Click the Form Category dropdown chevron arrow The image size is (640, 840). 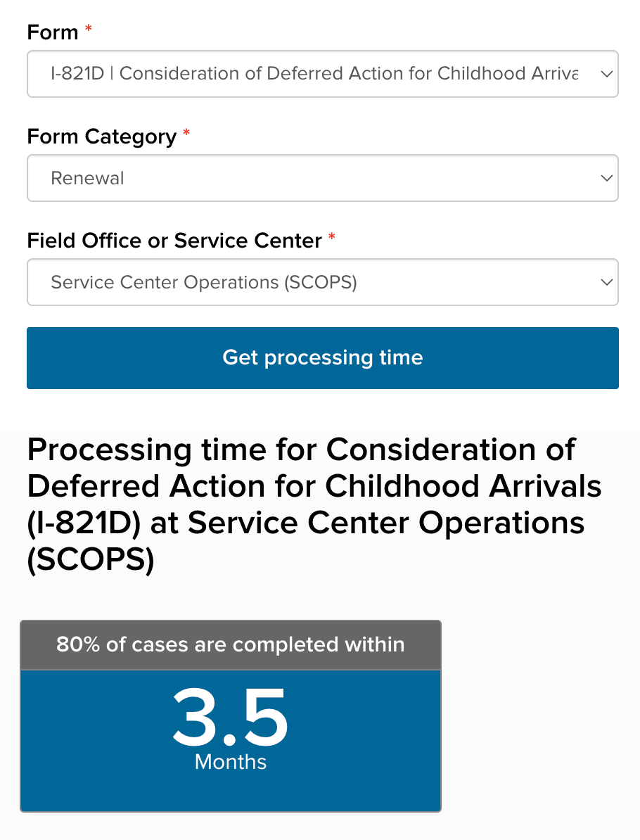click(x=606, y=178)
